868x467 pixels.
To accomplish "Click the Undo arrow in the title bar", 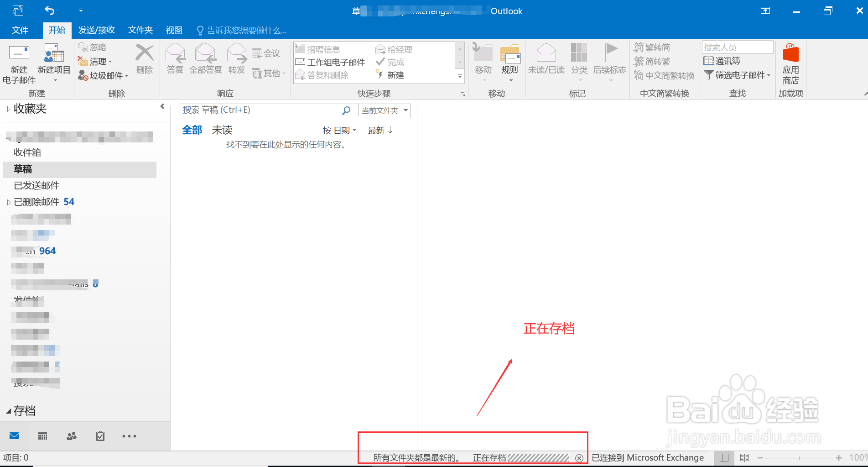I will click(x=50, y=10).
